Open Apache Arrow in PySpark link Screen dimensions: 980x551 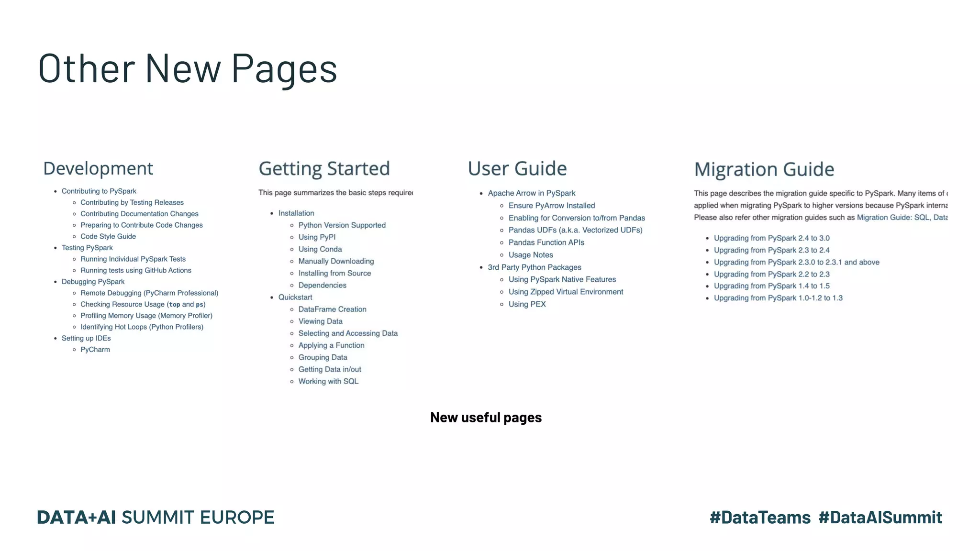point(532,193)
